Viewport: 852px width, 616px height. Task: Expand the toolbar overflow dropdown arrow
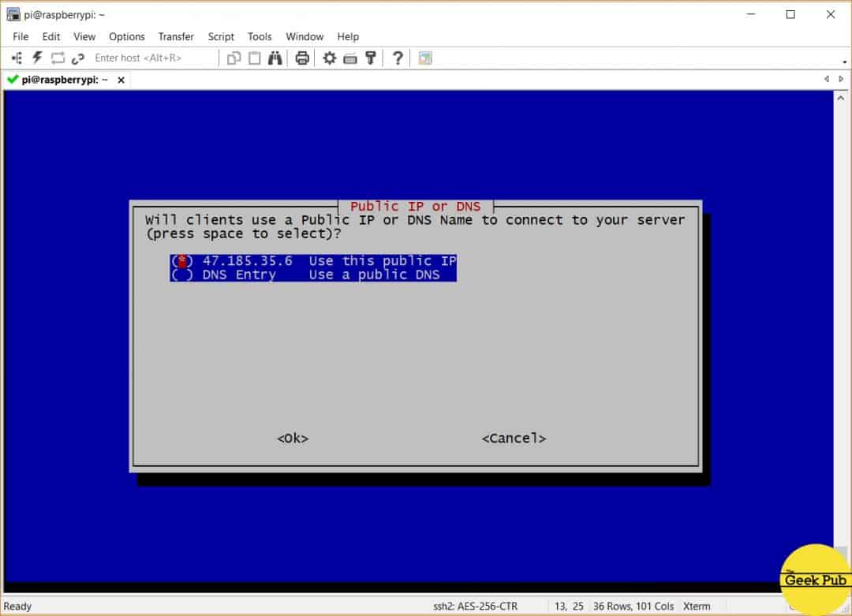845,62
